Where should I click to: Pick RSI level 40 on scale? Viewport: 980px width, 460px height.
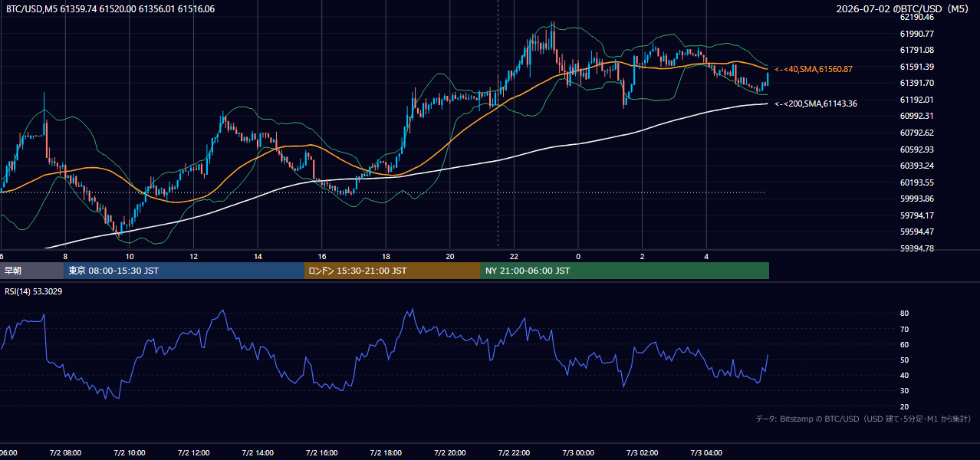pos(904,375)
